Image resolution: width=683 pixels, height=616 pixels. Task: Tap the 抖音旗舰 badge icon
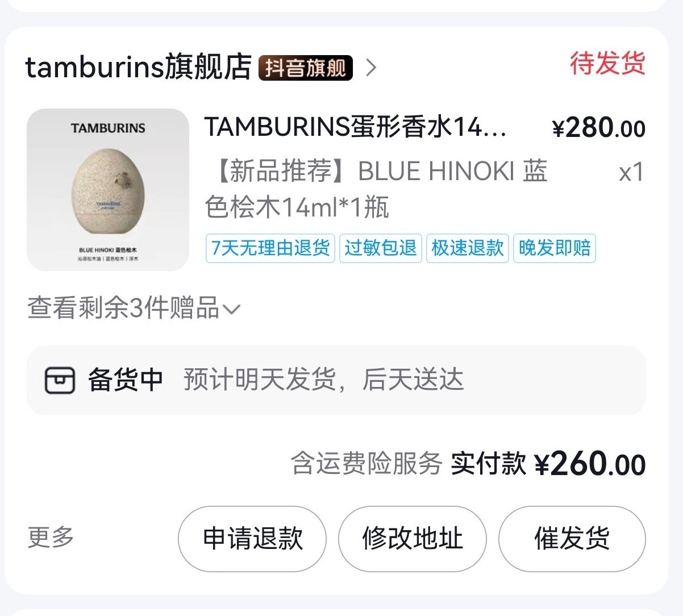[306, 68]
